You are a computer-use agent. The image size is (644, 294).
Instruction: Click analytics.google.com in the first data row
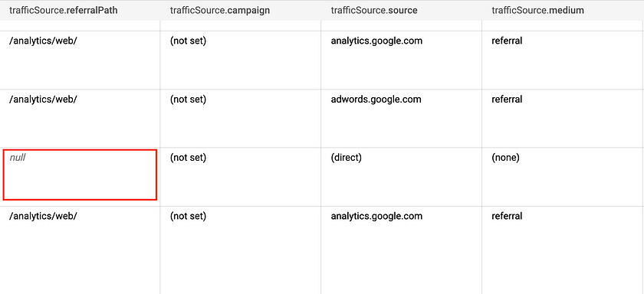click(x=376, y=41)
